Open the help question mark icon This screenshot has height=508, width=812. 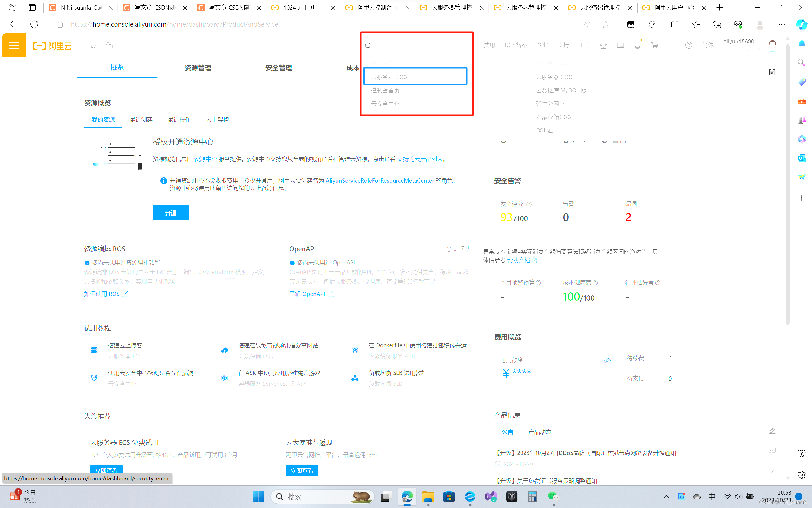pos(689,45)
